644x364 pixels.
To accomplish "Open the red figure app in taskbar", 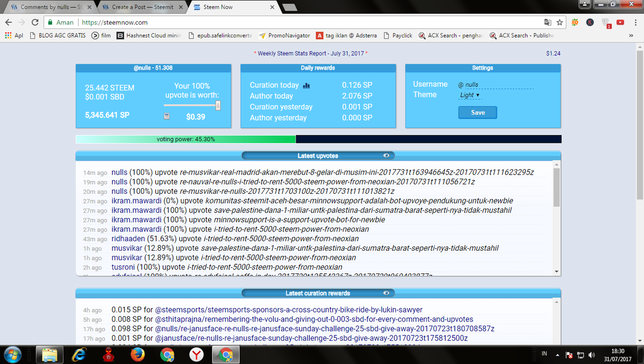I will [108, 354].
